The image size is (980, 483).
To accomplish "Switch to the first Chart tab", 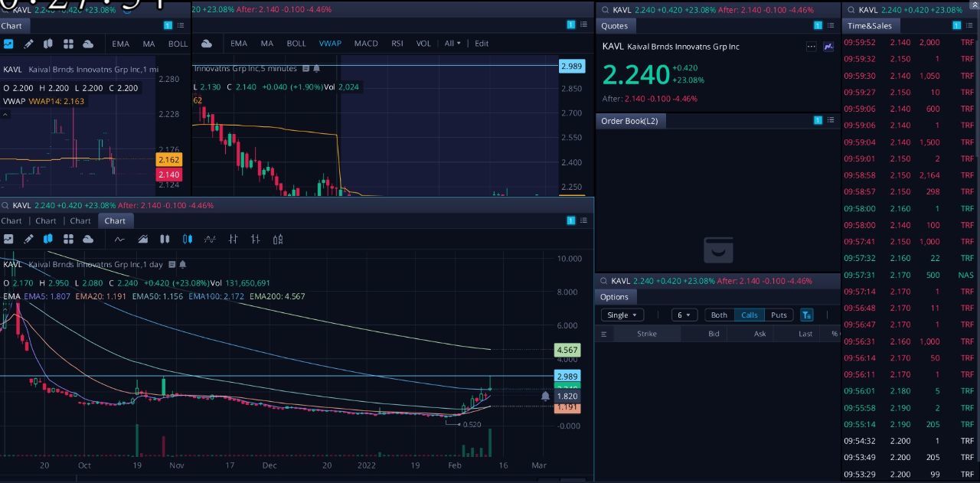I will tap(11, 220).
